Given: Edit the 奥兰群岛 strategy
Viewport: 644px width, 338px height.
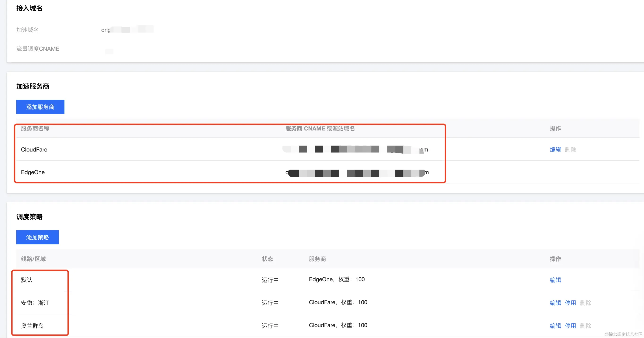Looking at the screenshot, I should pyautogui.click(x=555, y=326).
